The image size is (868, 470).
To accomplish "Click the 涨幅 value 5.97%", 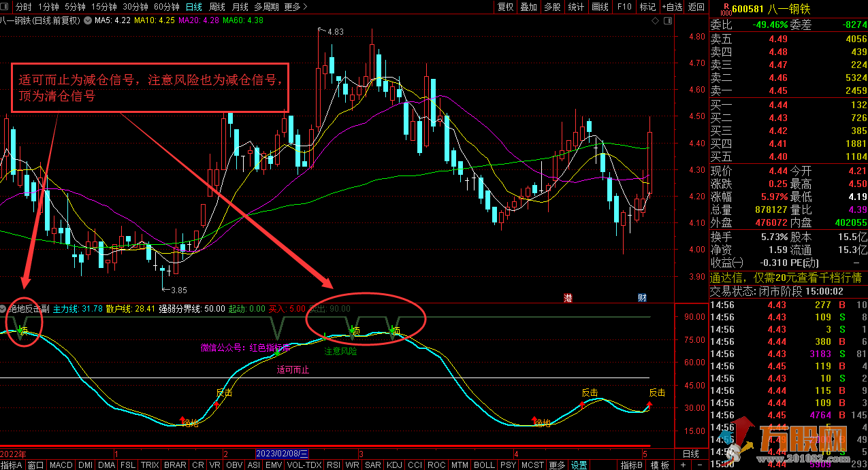I will (773, 197).
